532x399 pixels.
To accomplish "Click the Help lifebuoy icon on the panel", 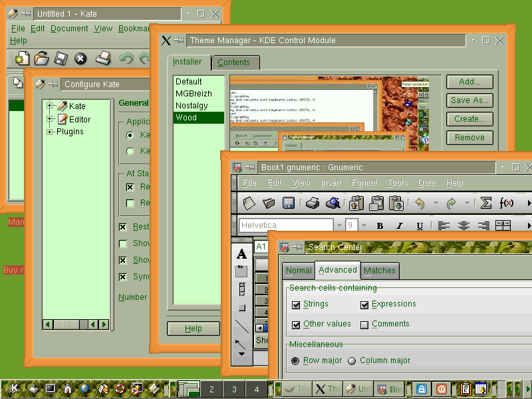I will tap(120, 388).
